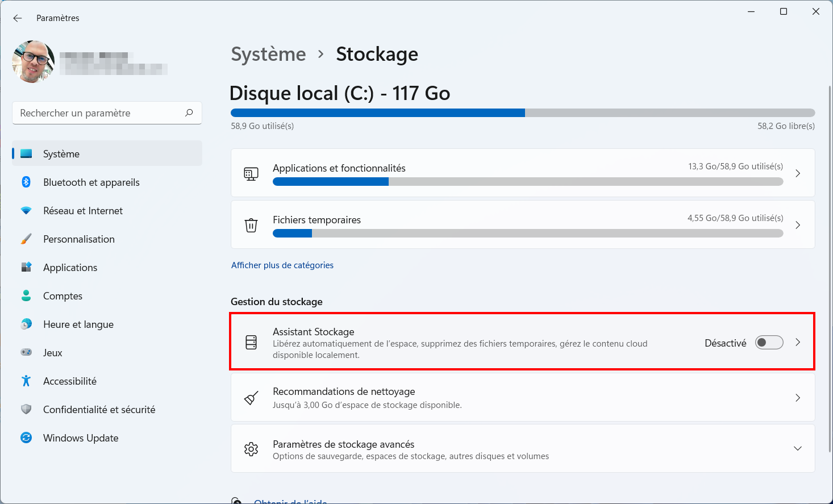Screen dimensions: 833x504
Task: Click the Accessibilité figure icon
Action: click(26, 381)
